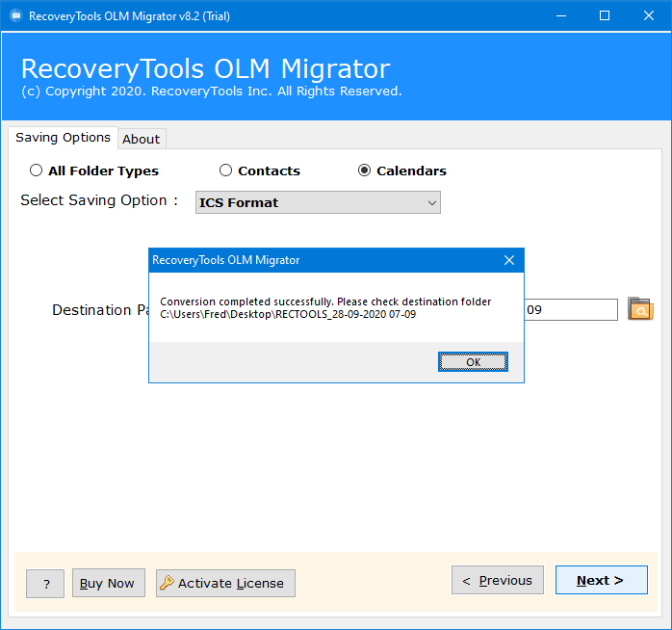The height and width of the screenshot is (630, 672).
Task: Click the 'Select Saving Option :' label
Action: click(x=99, y=200)
